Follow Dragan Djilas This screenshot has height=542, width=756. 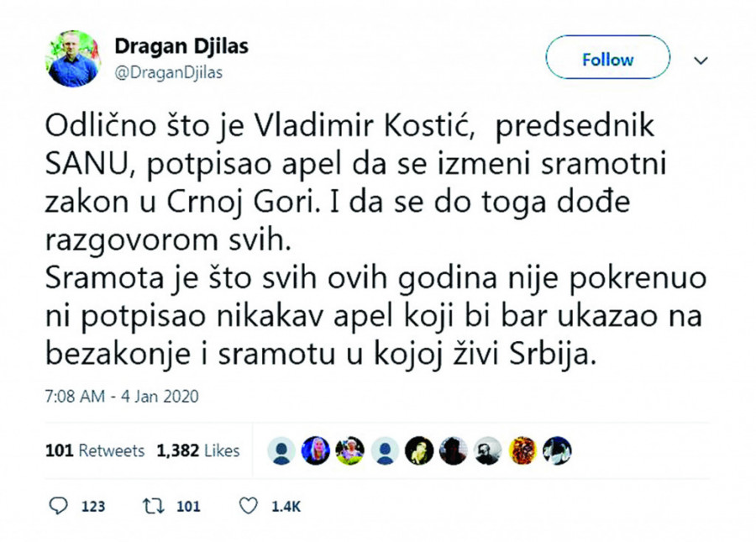coord(607,60)
